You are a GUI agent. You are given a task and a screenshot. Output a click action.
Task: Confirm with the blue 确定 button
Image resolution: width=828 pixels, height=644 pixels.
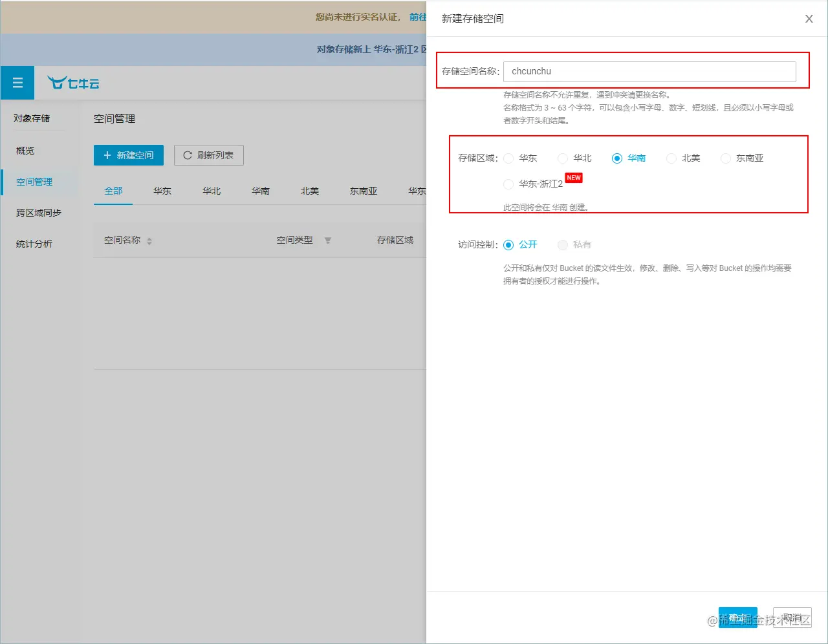pyautogui.click(x=738, y=618)
